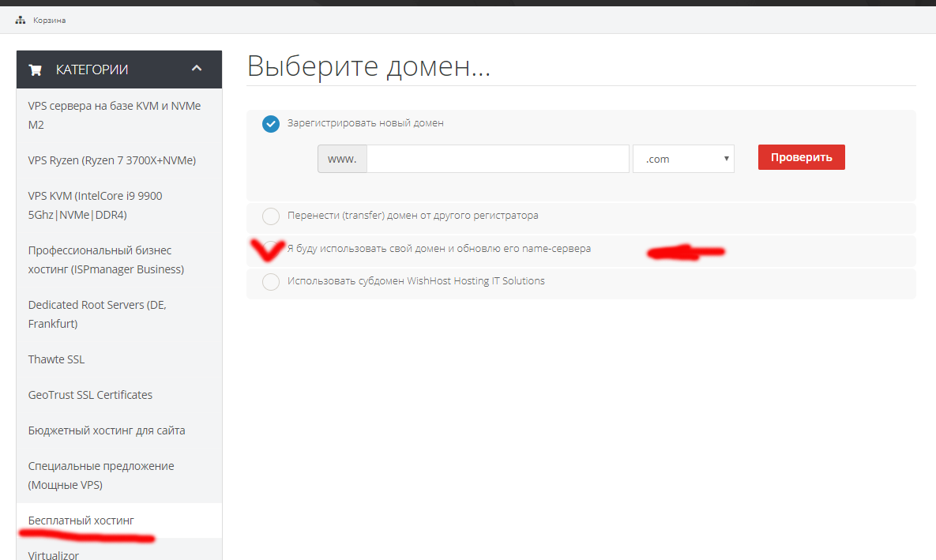
Task: Click the Выберите домен... heading
Action: (369, 66)
